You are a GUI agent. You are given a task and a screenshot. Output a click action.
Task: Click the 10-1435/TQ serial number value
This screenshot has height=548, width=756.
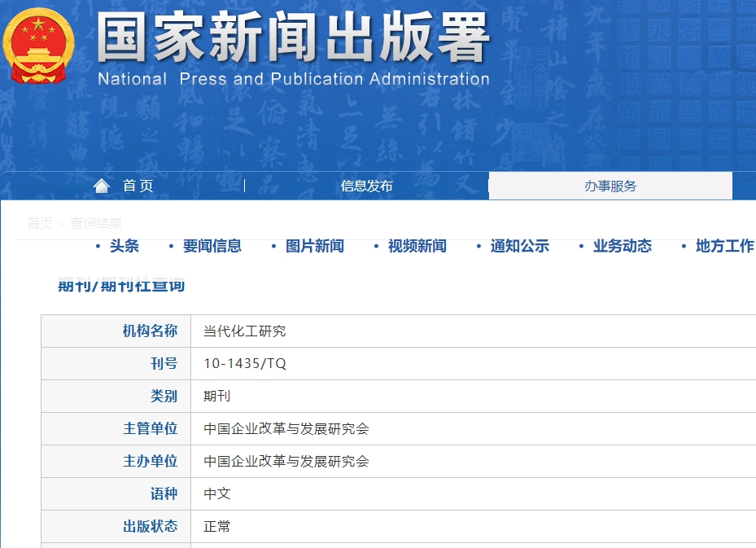(245, 364)
